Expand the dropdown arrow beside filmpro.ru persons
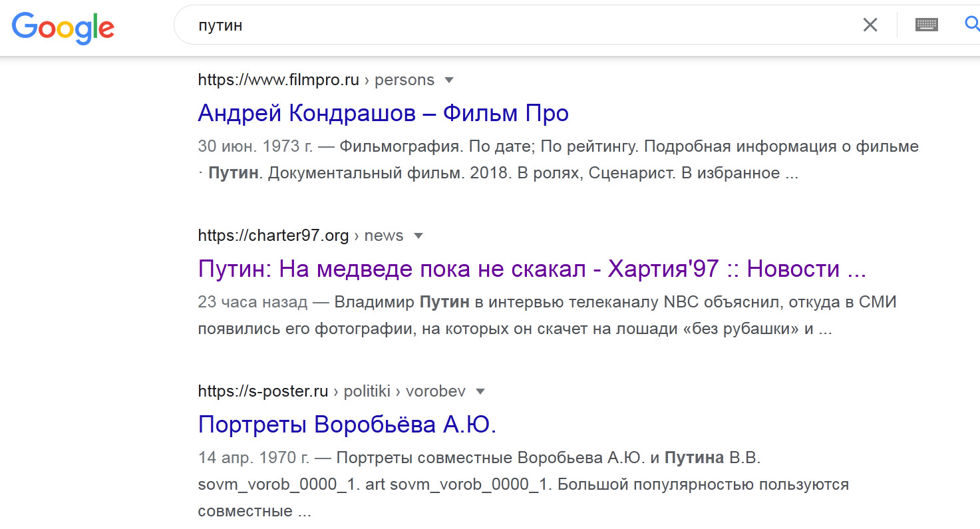Viewport: 980px width, 529px height. click(x=448, y=81)
